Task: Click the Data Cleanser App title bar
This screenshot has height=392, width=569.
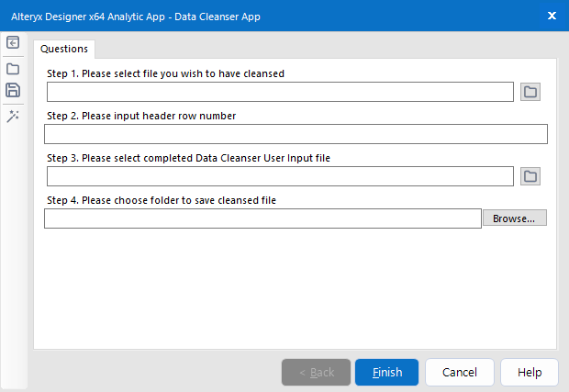Action: point(275,16)
